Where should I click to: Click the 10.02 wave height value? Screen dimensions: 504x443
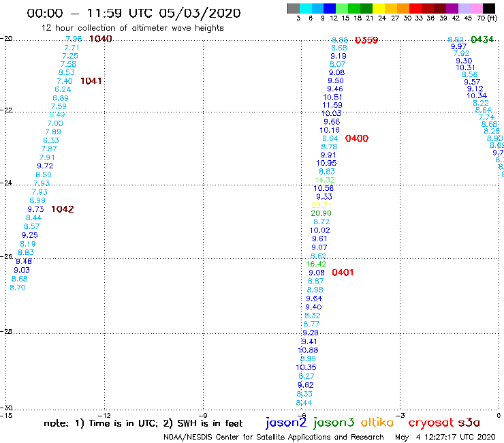320,230
